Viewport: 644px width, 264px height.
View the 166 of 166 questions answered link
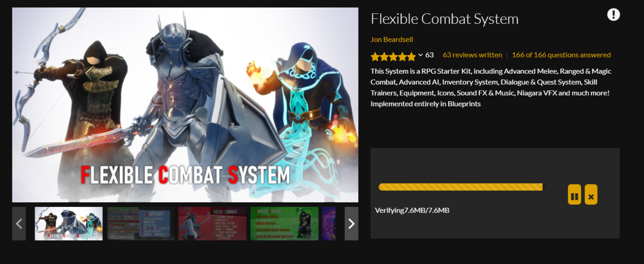(x=561, y=55)
